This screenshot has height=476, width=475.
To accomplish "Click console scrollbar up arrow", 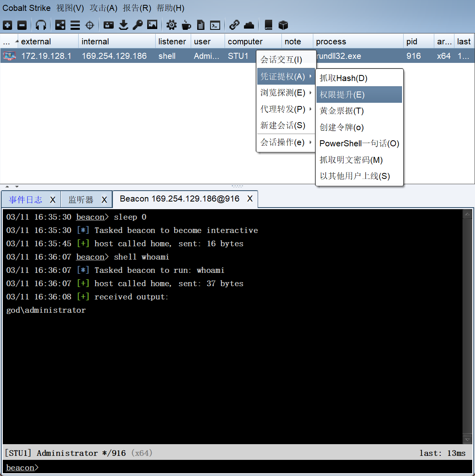I will point(467,214).
